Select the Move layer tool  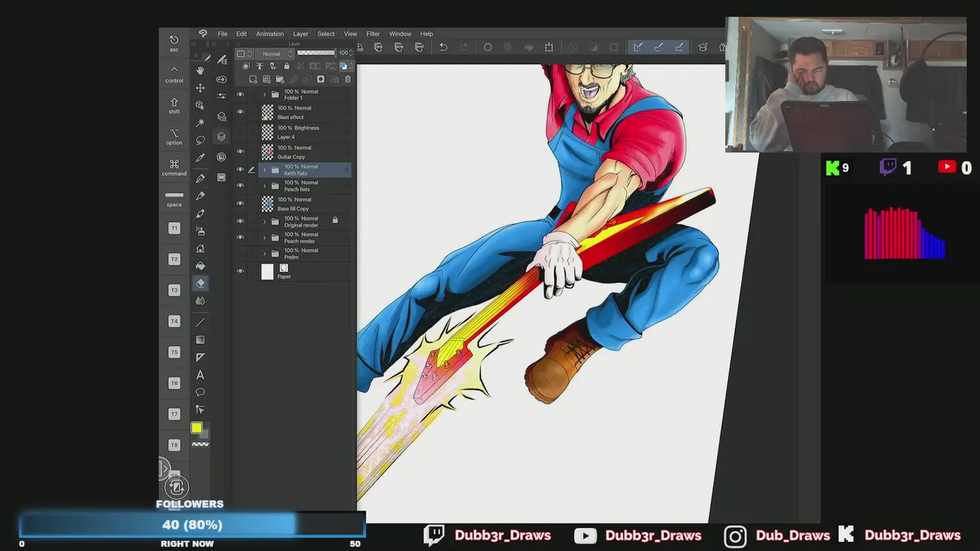click(200, 88)
